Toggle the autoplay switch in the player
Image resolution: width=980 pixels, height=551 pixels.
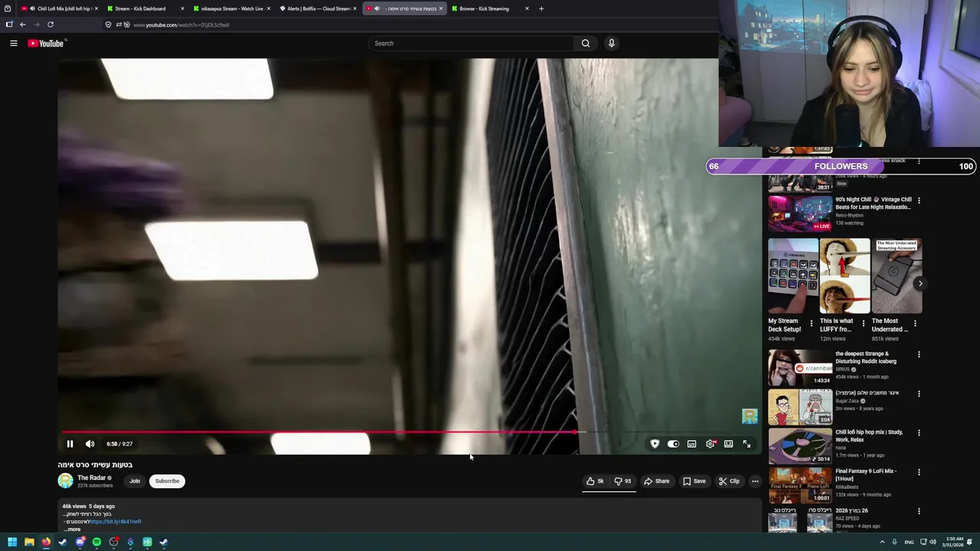(x=673, y=444)
